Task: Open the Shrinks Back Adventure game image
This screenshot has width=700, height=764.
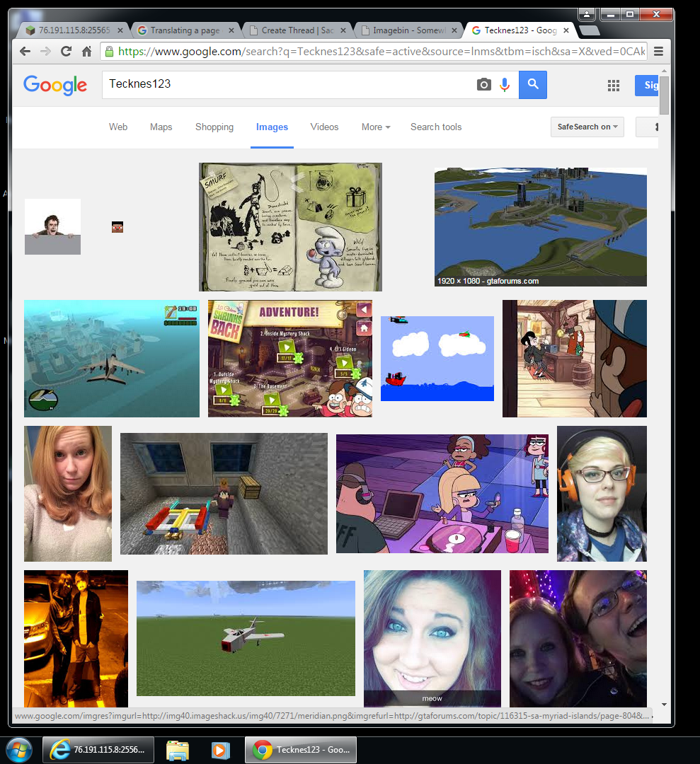Action: click(x=290, y=359)
